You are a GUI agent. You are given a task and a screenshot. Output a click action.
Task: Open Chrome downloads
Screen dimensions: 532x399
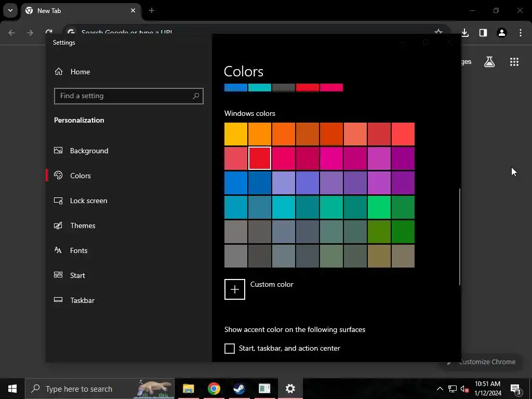click(x=465, y=33)
